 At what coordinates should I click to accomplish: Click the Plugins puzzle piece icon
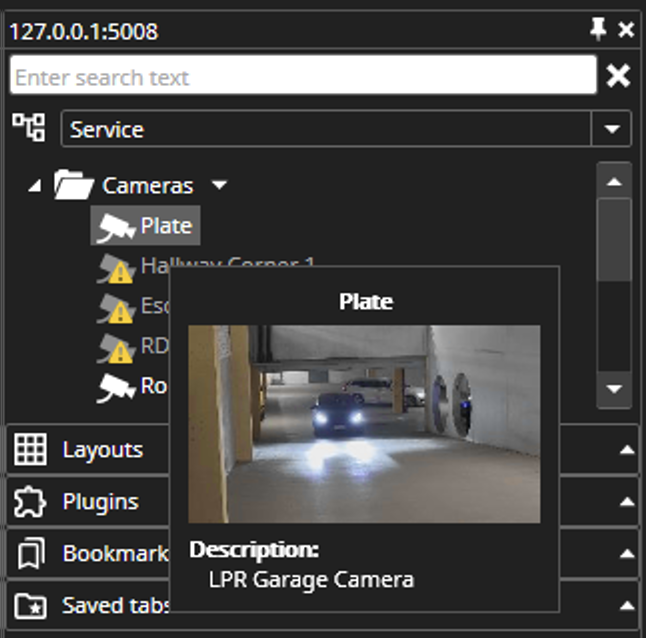pos(30,502)
